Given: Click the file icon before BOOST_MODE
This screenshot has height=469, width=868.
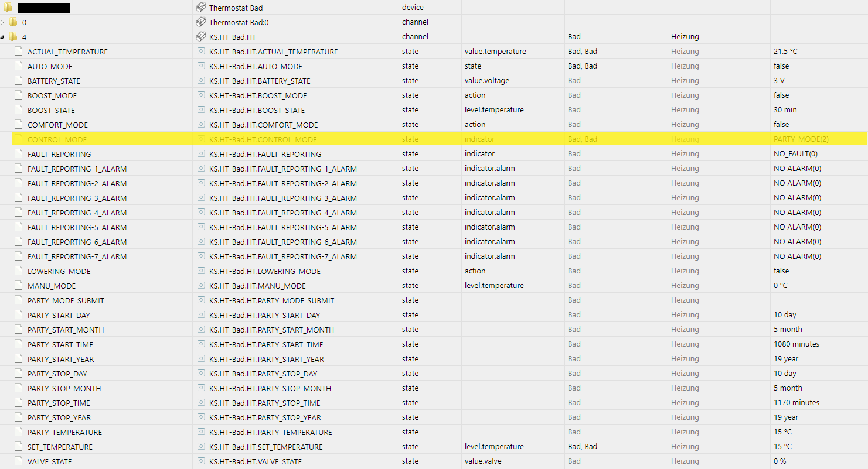Looking at the screenshot, I should pyautogui.click(x=18, y=95).
